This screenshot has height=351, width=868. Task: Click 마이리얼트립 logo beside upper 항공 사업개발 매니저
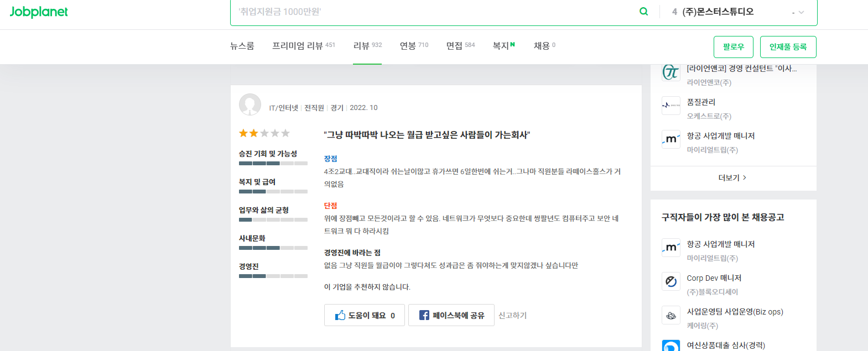click(671, 139)
